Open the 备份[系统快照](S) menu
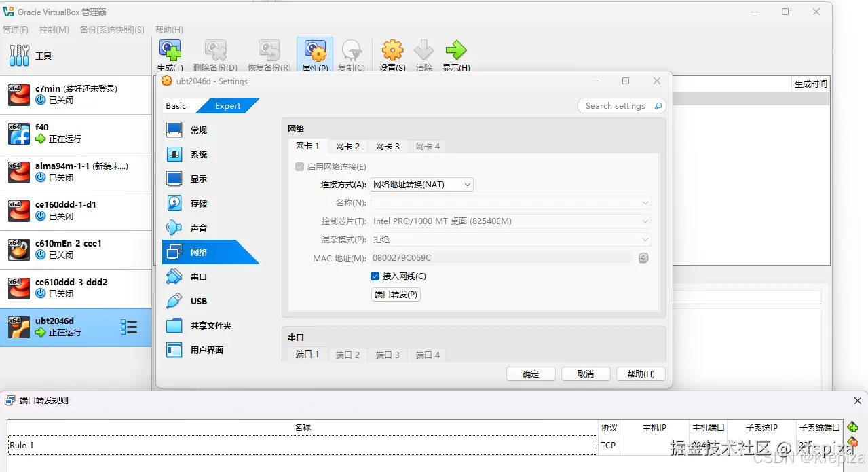 click(112, 30)
